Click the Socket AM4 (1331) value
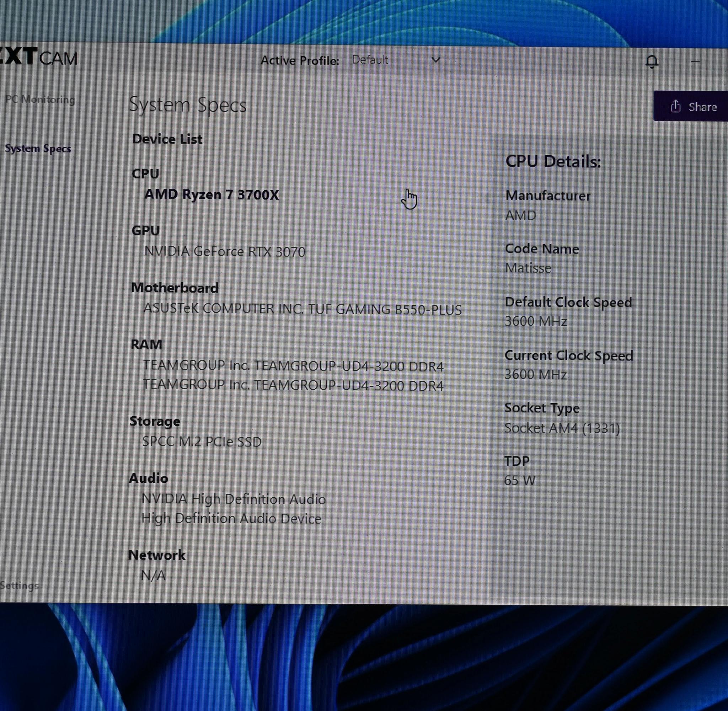The image size is (728, 711). click(x=562, y=428)
